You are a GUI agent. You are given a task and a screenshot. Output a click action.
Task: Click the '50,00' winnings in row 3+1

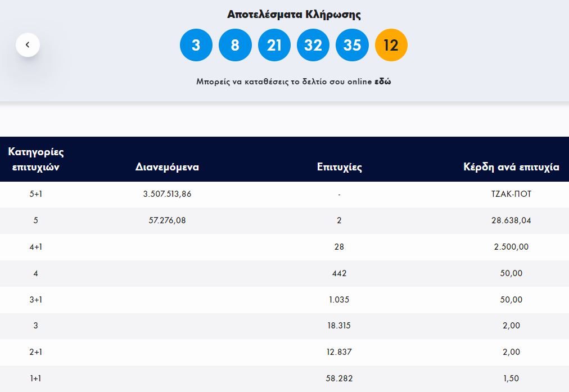point(511,299)
